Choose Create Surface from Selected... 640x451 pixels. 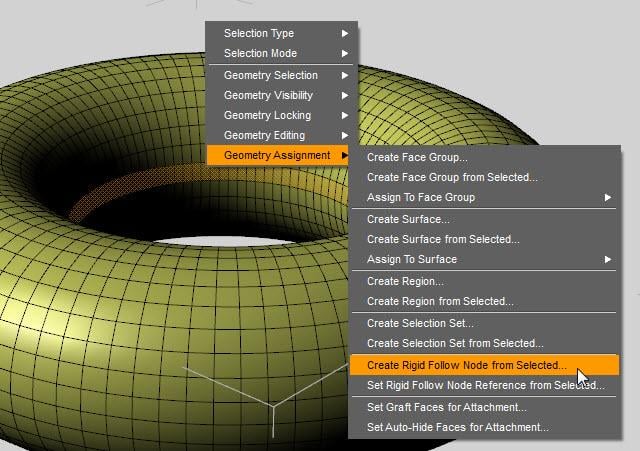484,239
